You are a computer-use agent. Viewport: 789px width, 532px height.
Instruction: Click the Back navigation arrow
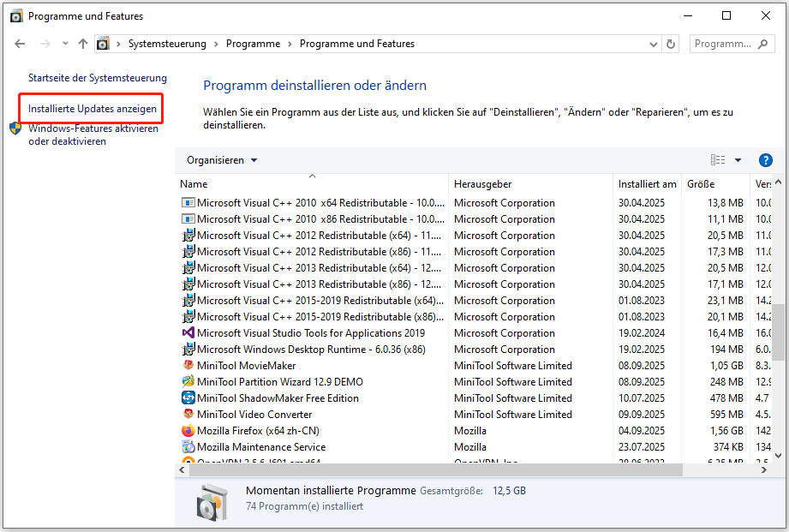click(20, 44)
